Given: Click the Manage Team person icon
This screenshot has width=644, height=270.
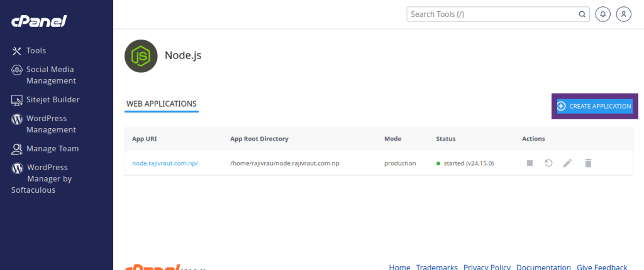Looking at the screenshot, I should point(16,149).
